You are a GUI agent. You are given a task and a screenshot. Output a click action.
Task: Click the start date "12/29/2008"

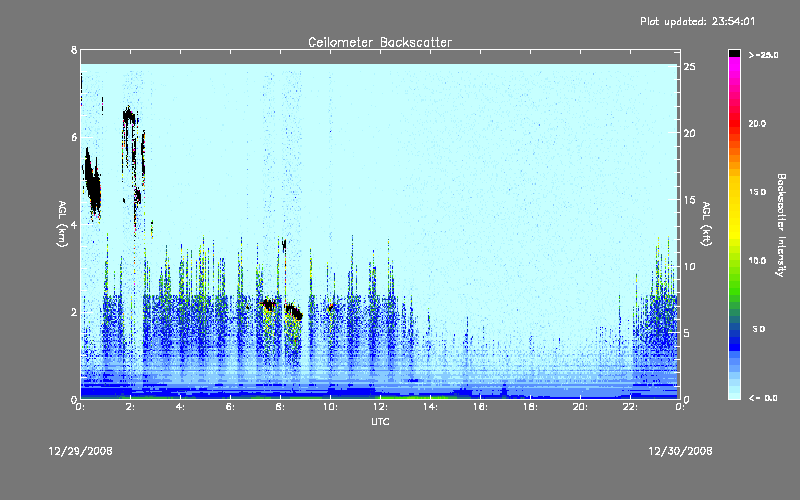[81, 451]
